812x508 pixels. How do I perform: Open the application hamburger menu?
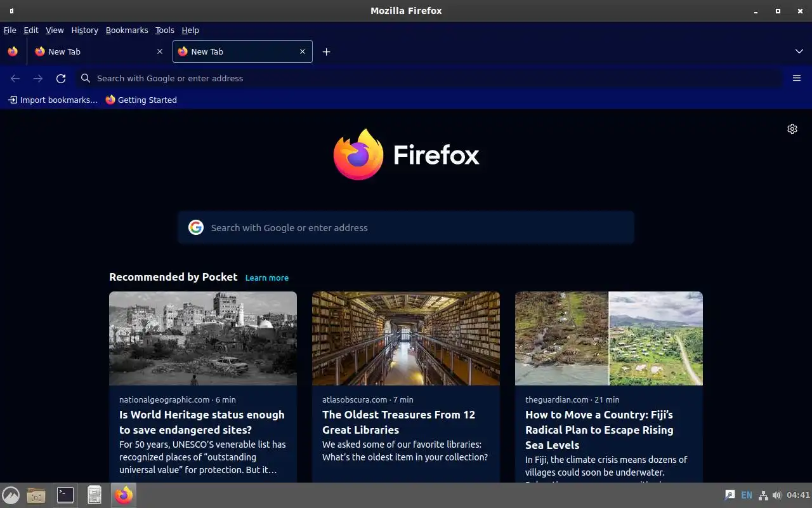pyautogui.click(x=797, y=78)
